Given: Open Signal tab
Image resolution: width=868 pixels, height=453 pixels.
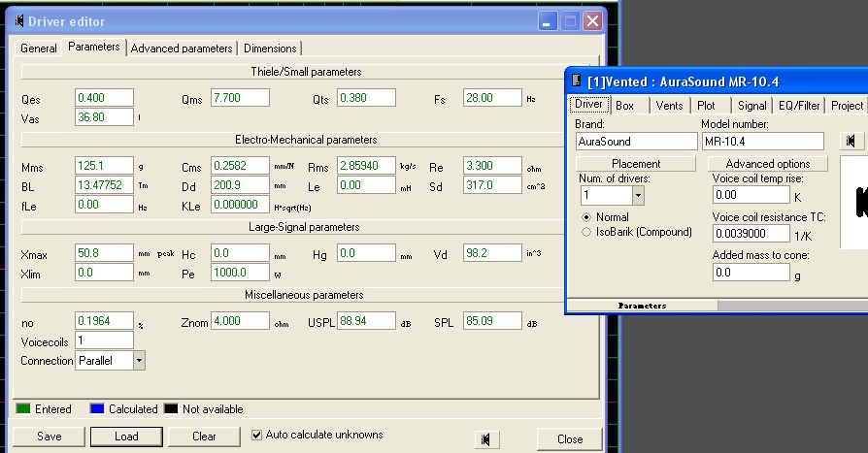Looking at the screenshot, I should [751, 106].
